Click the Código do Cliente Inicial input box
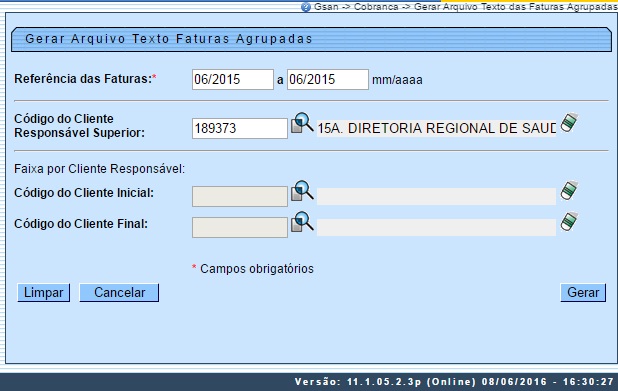This screenshot has width=618, height=391. pyautogui.click(x=240, y=196)
